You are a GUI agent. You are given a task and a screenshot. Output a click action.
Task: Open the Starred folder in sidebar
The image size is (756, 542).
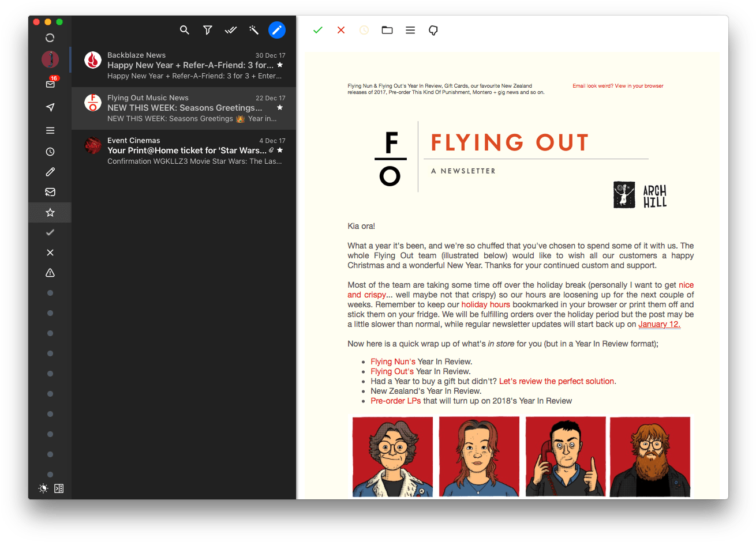(50, 213)
